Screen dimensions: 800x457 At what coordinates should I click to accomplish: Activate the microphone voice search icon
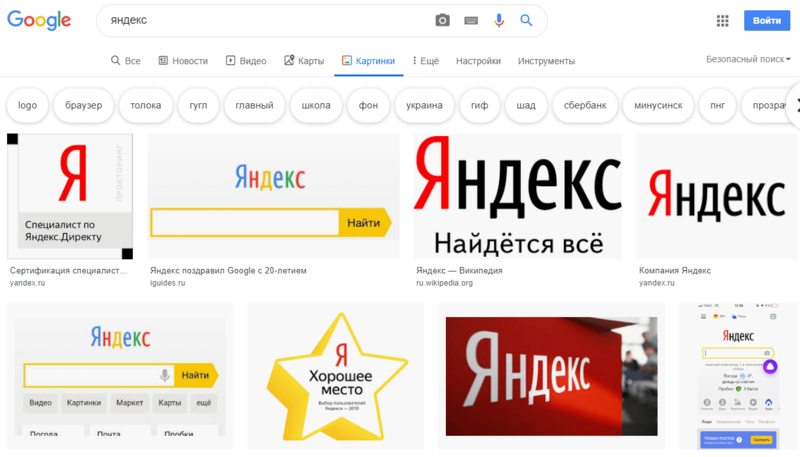499,20
